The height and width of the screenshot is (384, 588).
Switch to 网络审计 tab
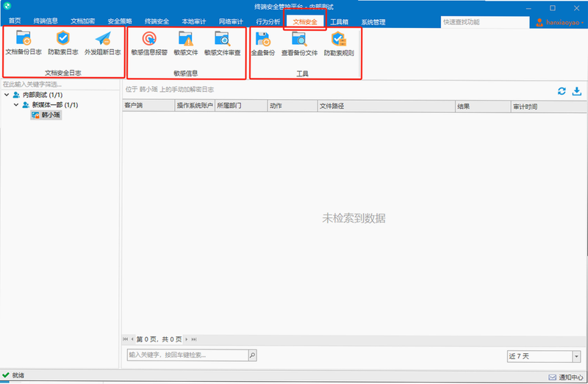tap(231, 21)
